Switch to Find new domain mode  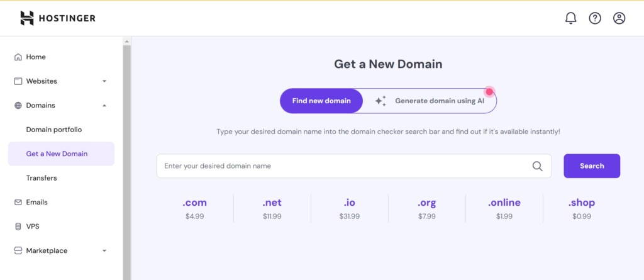pyautogui.click(x=321, y=101)
